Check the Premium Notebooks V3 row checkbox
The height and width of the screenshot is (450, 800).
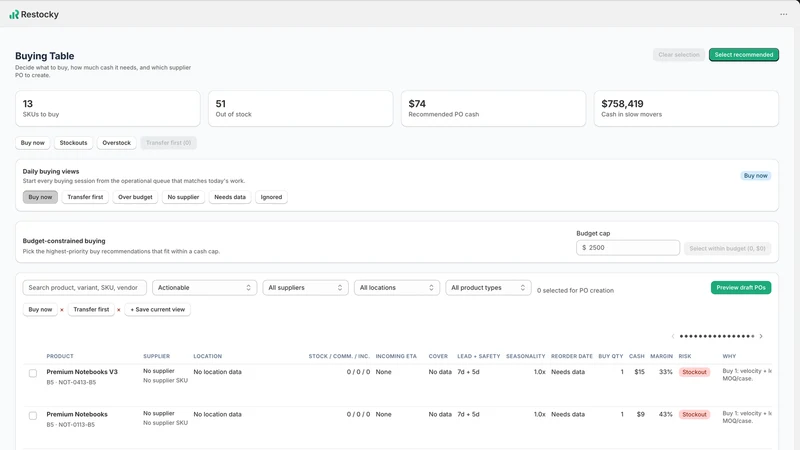[33, 373]
